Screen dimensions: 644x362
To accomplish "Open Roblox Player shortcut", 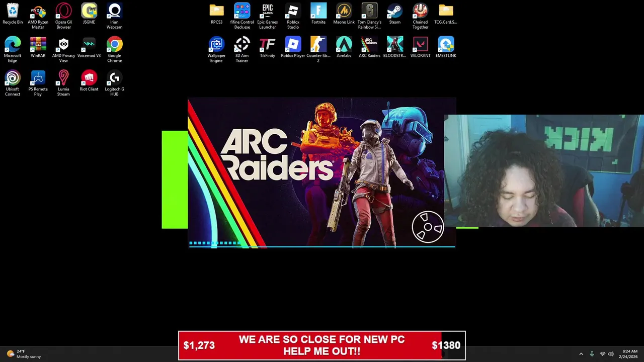I will tap(293, 48).
